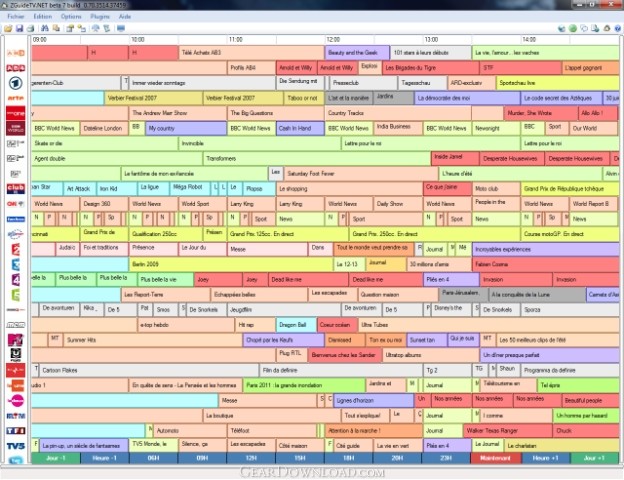Select the Dateline London program
624x480 pixels.
104,128
